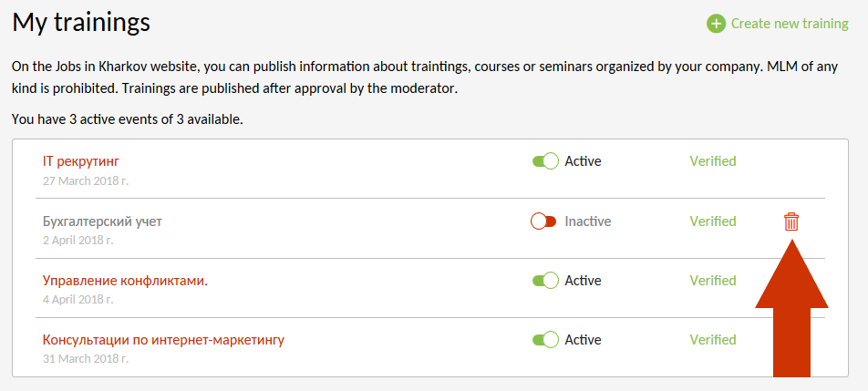Viewport: 868px width, 391px height.
Task: Click the 27 March 2018 date
Action: click(86, 180)
